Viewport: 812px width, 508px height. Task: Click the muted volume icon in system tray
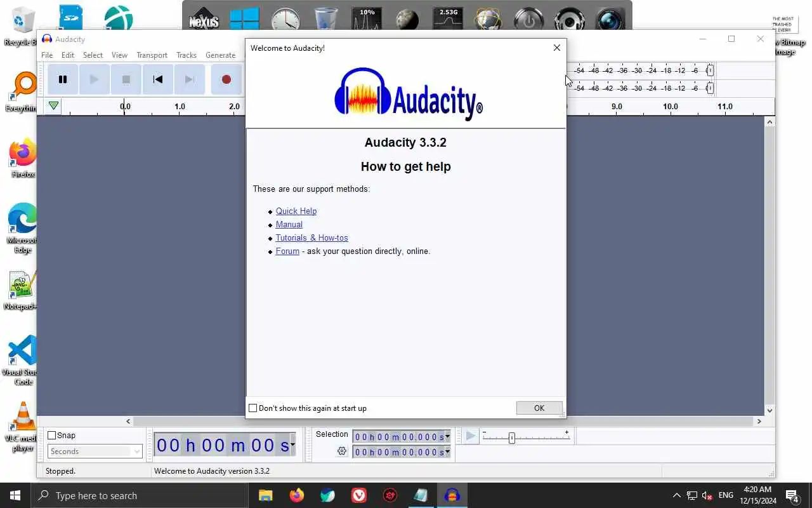click(707, 495)
